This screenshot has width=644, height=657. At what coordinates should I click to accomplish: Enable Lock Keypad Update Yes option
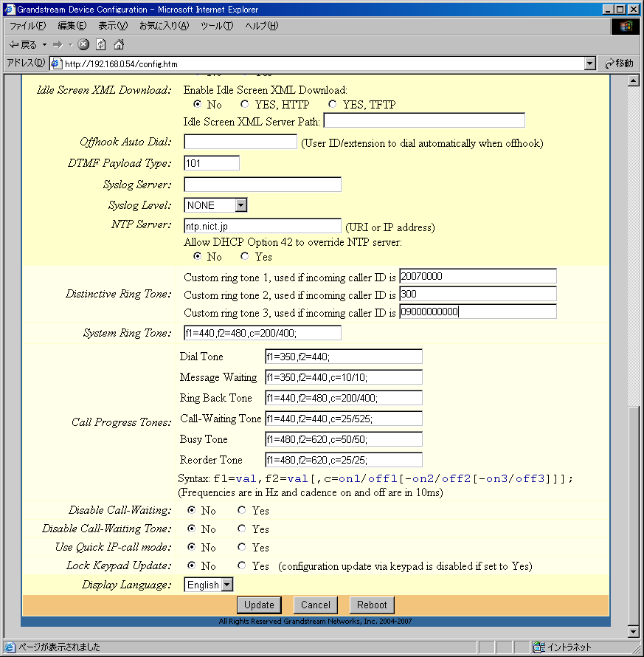coord(241,566)
